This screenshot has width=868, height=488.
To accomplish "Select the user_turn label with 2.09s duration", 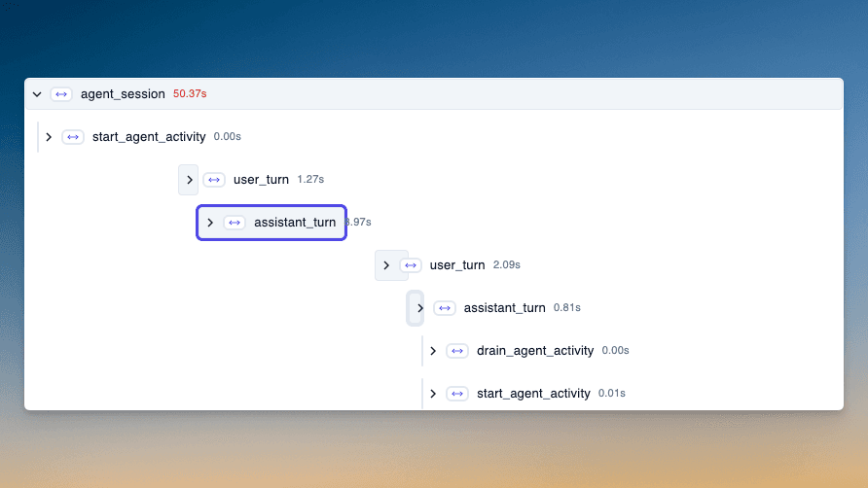I will pos(457,265).
